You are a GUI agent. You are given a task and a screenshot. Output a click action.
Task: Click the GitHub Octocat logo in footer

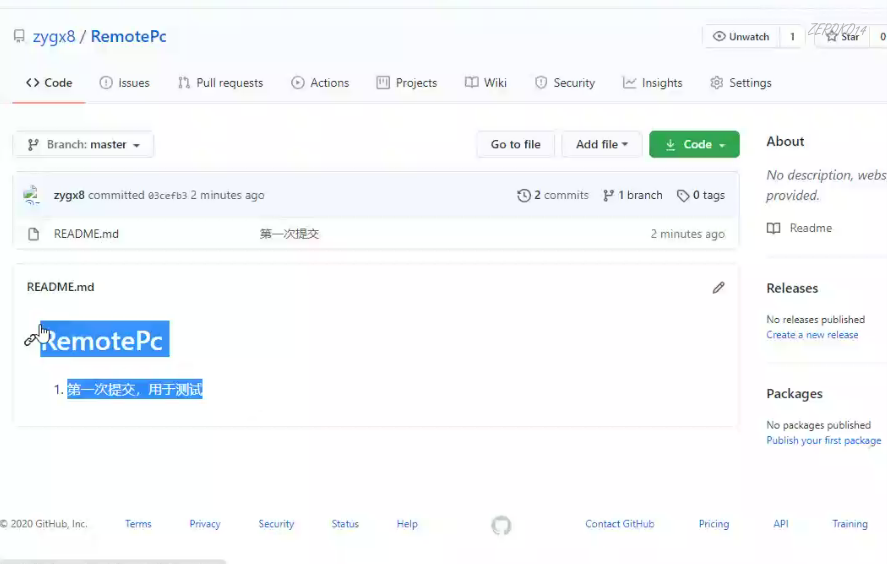[x=501, y=526]
